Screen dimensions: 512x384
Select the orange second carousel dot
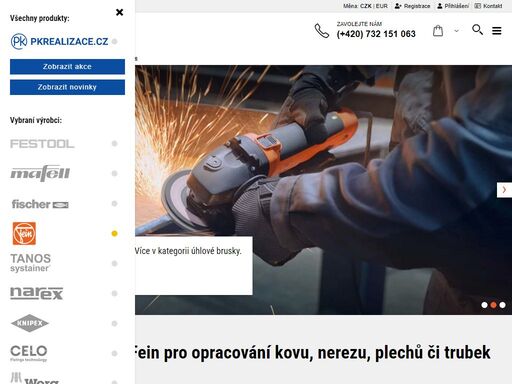493,305
